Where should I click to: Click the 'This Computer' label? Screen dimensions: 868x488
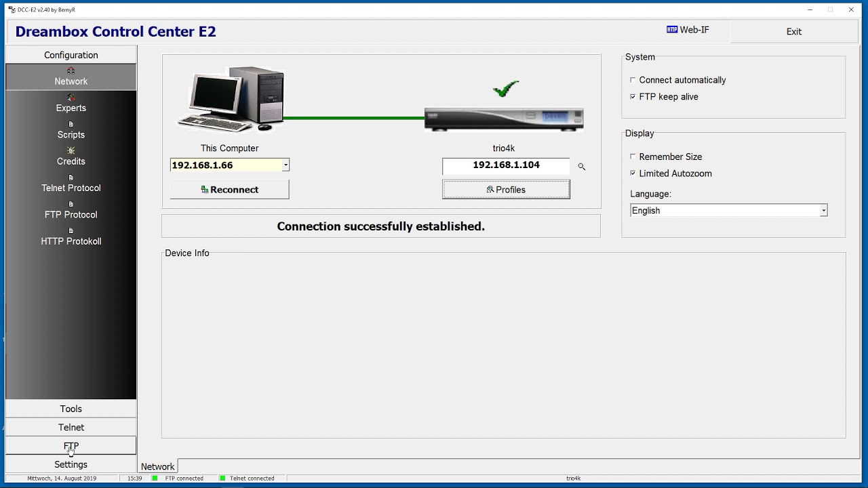(x=229, y=148)
